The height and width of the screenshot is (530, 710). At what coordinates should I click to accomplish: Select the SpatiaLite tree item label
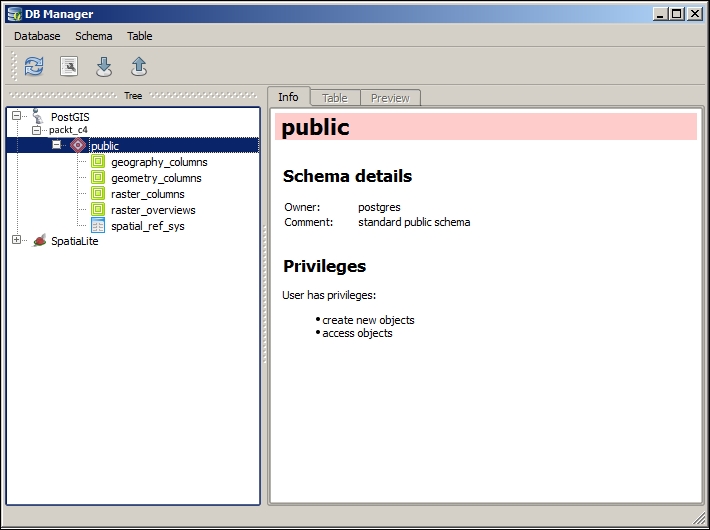tap(75, 241)
